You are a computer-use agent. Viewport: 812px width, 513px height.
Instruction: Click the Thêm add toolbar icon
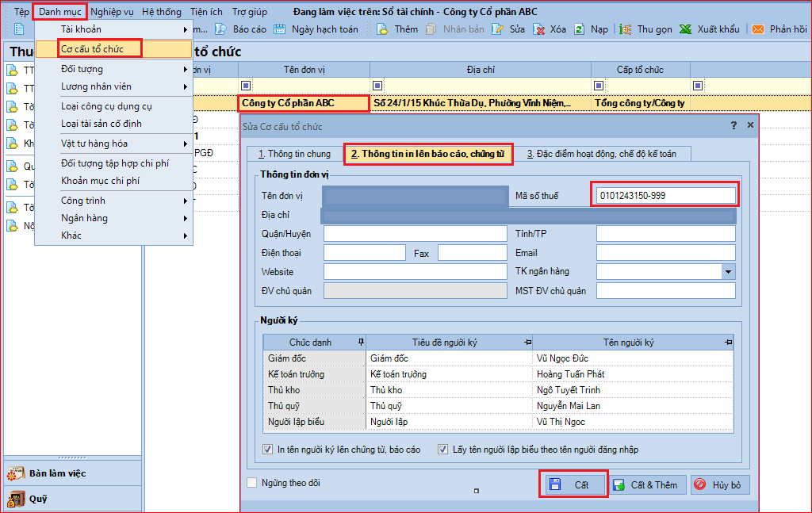383,29
